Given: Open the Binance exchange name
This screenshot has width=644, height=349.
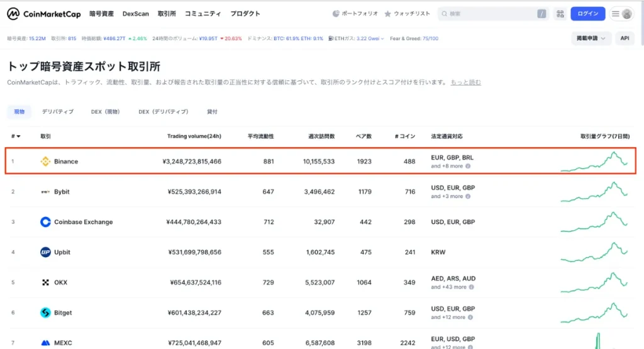Looking at the screenshot, I should point(66,162).
